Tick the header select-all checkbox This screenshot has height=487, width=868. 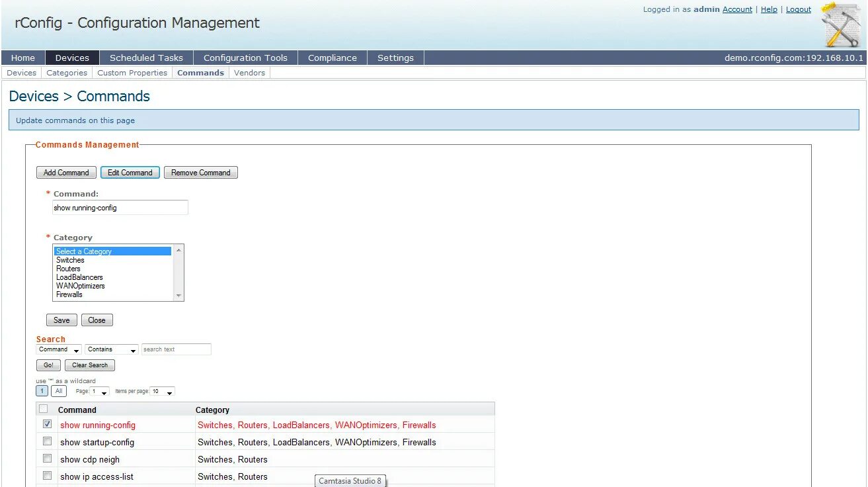pyautogui.click(x=44, y=409)
